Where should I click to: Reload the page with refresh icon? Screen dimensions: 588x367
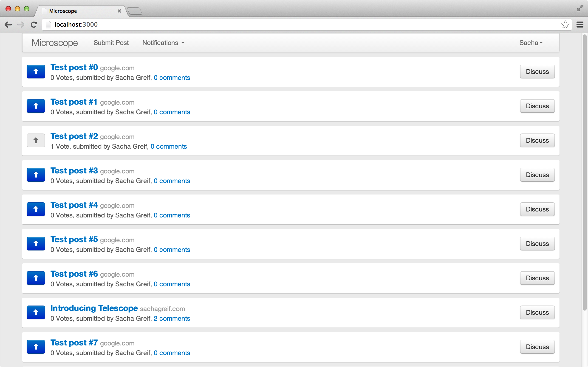(x=34, y=25)
